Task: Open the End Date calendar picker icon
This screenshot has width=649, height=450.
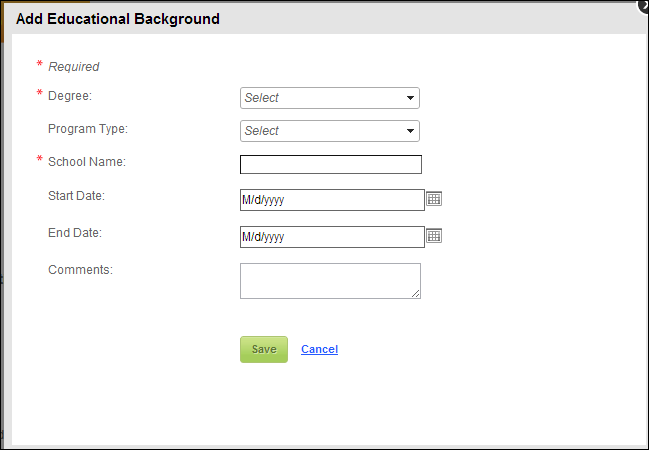Action: [434, 236]
